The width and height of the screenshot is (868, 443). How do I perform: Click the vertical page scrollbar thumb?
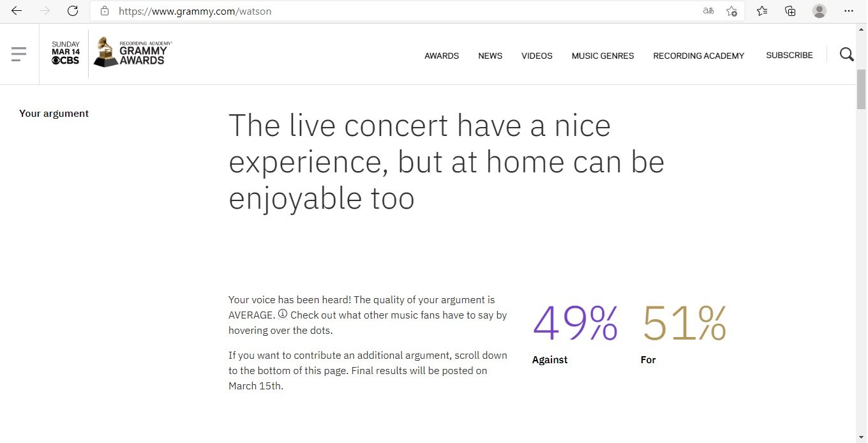[862, 89]
